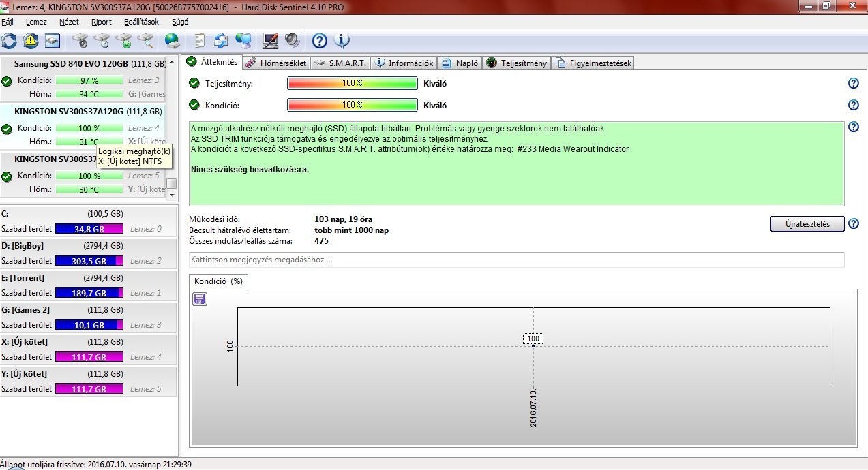Image resolution: width=868 pixels, height=470 pixels.
Task: Select the Kondíció (%) graph tab
Action: [218, 281]
